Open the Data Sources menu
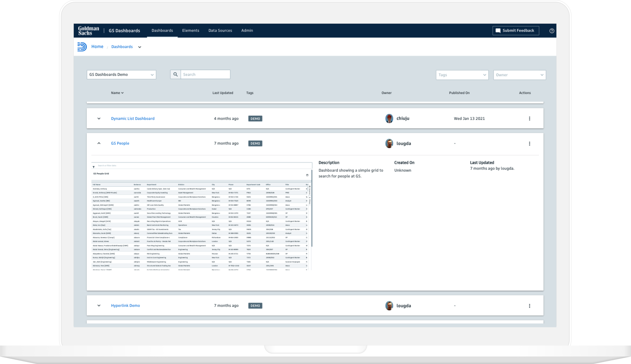 220,30
